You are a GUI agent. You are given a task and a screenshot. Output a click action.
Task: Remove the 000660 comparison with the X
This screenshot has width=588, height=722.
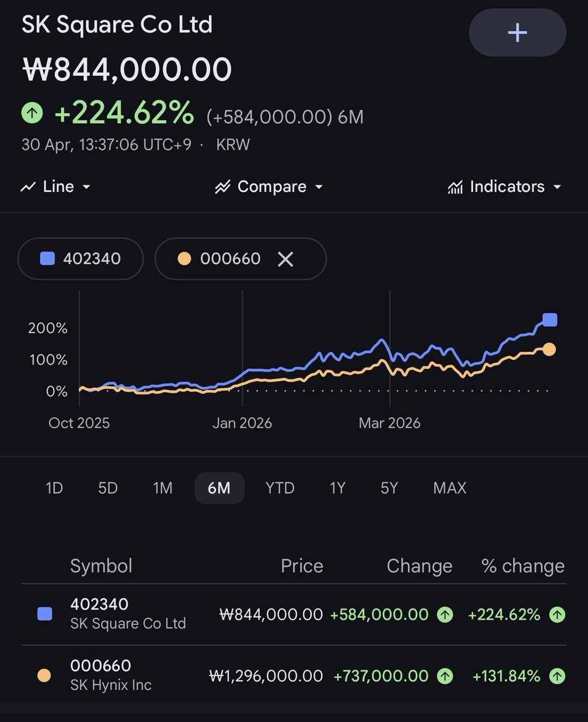click(x=285, y=259)
